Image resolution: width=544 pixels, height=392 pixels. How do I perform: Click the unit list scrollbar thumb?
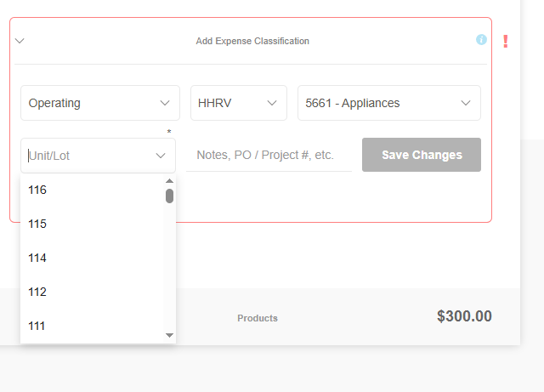tap(169, 196)
